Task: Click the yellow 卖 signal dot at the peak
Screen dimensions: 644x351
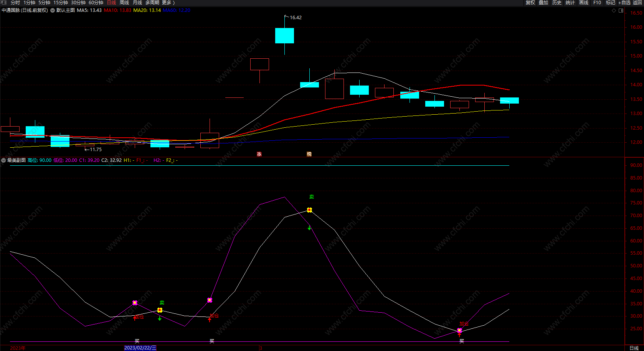Action: [x=309, y=210]
